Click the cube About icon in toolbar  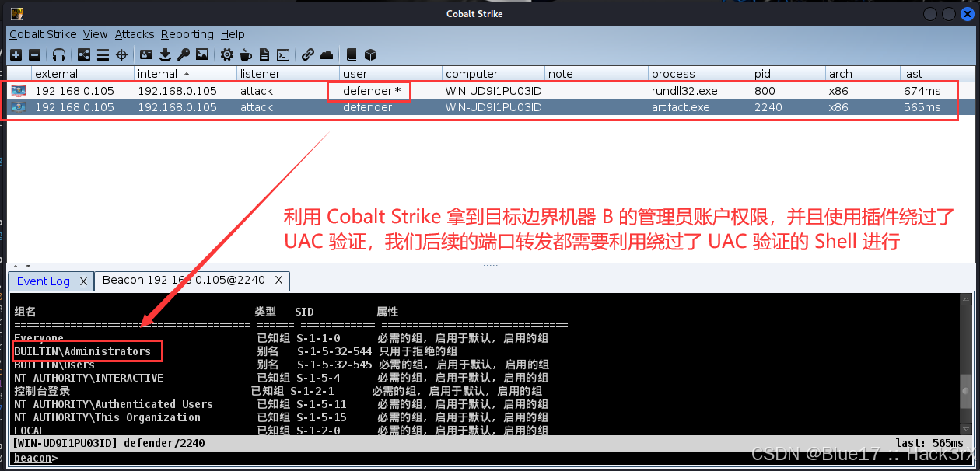point(370,54)
